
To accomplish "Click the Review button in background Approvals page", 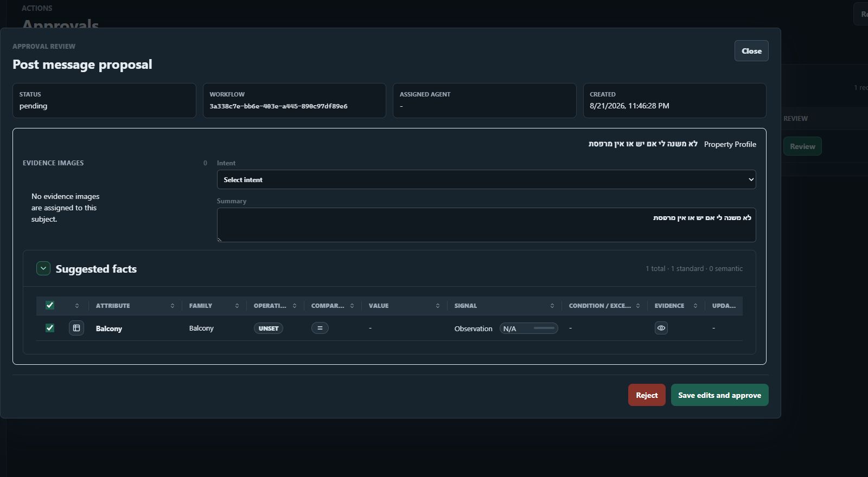I will [802, 146].
